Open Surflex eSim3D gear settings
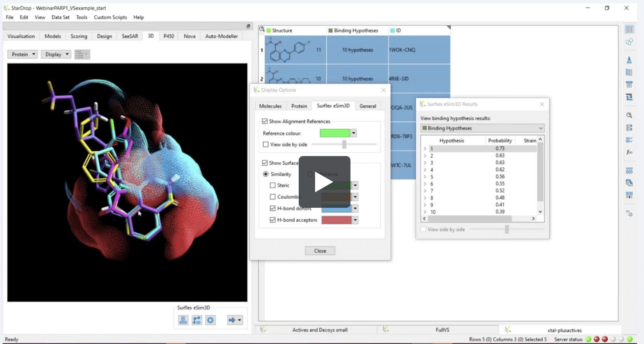Image resolution: width=644 pixels, height=344 pixels. (x=210, y=320)
